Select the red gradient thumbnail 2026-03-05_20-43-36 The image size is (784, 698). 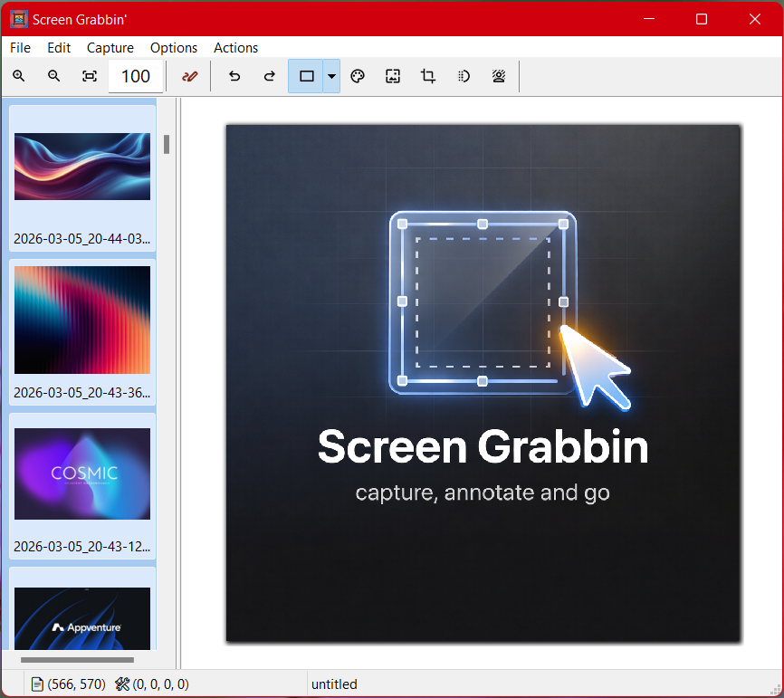[x=82, y=332]
